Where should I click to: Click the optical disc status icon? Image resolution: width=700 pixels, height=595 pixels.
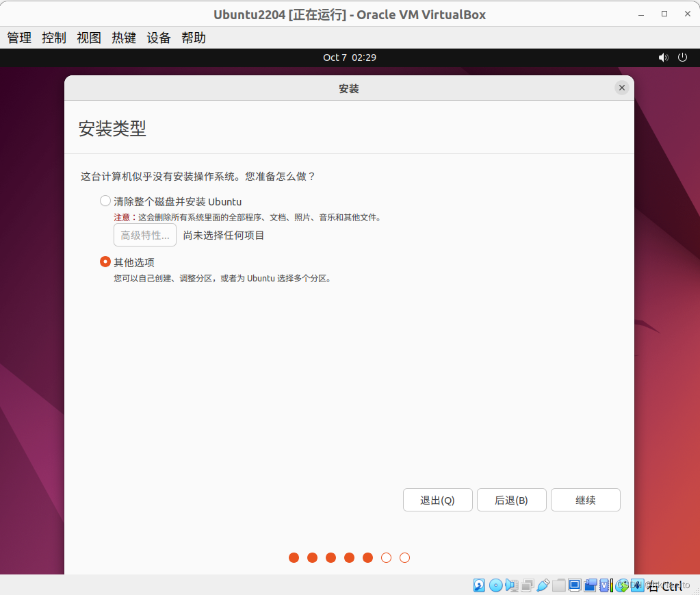click(x=496, y=585)
